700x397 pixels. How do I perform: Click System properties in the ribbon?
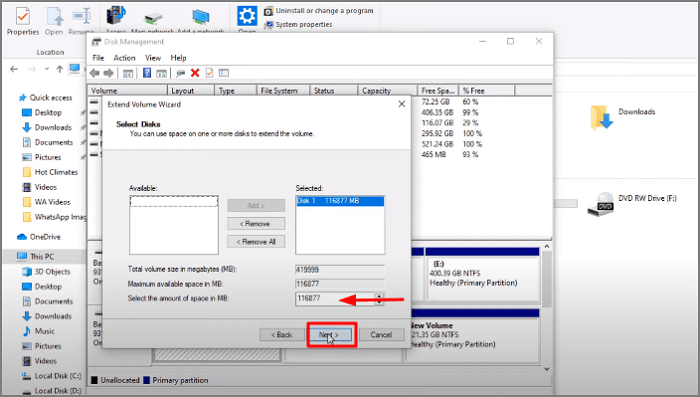[298, 25]
